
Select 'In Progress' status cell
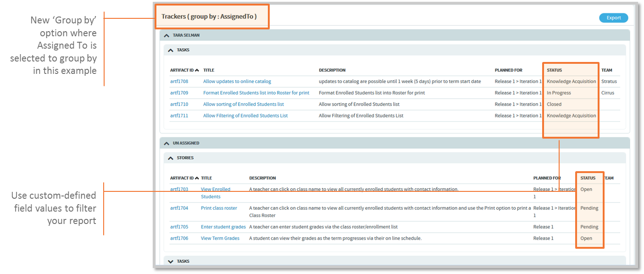[559, 93]
